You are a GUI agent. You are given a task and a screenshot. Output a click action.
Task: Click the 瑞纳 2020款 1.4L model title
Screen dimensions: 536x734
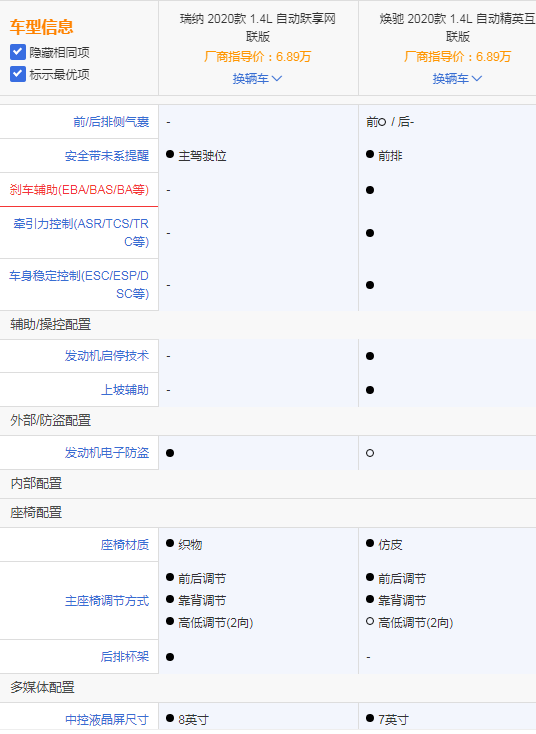[258, 28]
